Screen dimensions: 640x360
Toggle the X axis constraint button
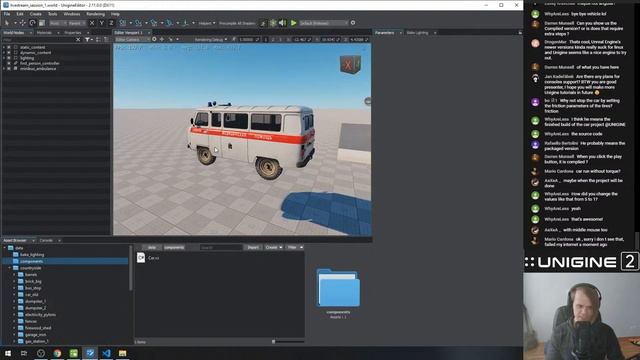(x=92, y=23)
